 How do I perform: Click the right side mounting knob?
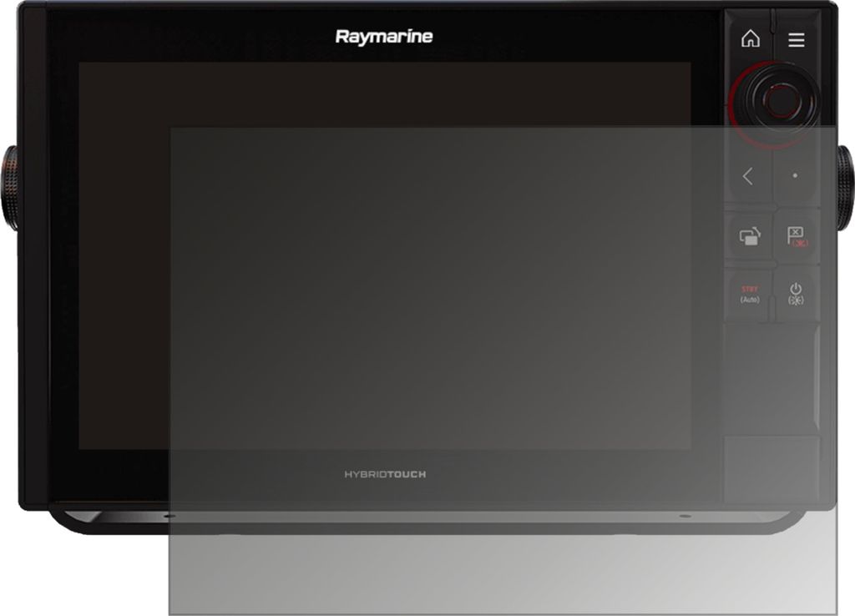845,187
